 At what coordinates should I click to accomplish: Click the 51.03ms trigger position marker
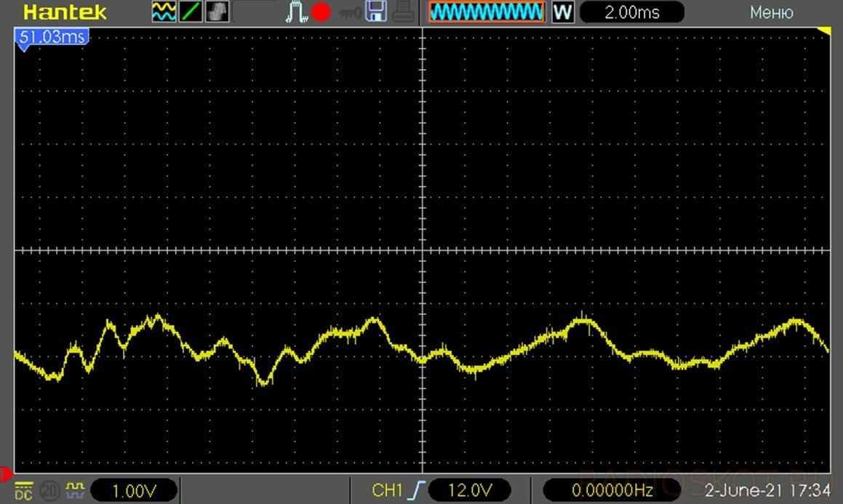(51, 37)
